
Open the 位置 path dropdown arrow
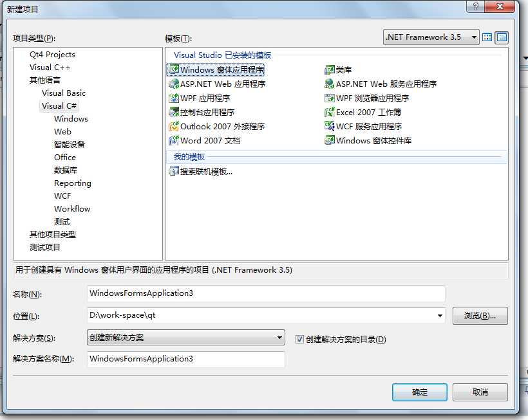[x=440, y=315]
